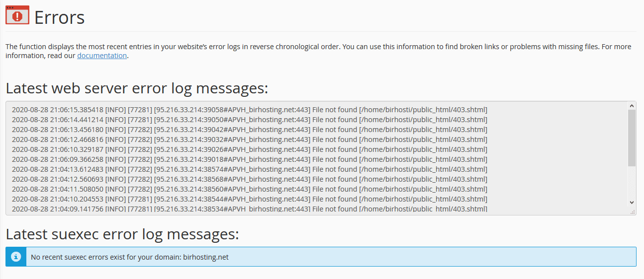Click the log entry timestamped 21:06:10.329187
Viewport: 644px width, 279px height.
(249, 149)
